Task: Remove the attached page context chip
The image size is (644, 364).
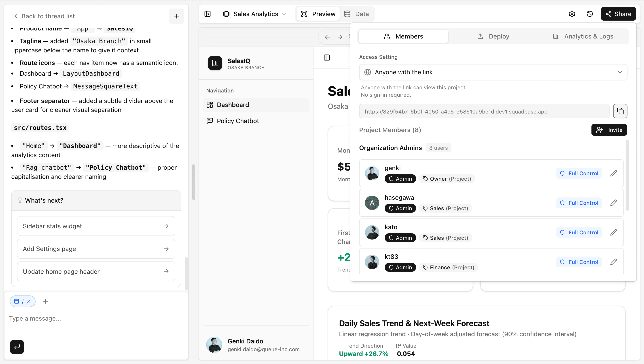Action: (x=29, y=301)
